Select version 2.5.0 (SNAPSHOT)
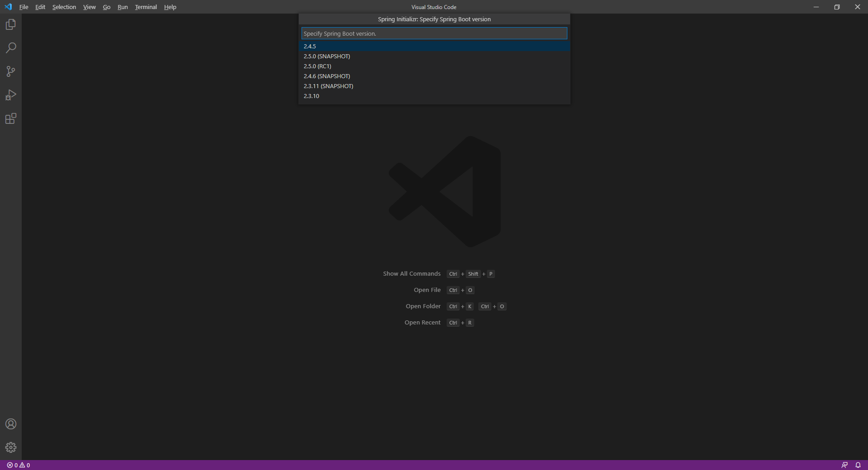The image size is (868, 470). click(x=434, y=56)
